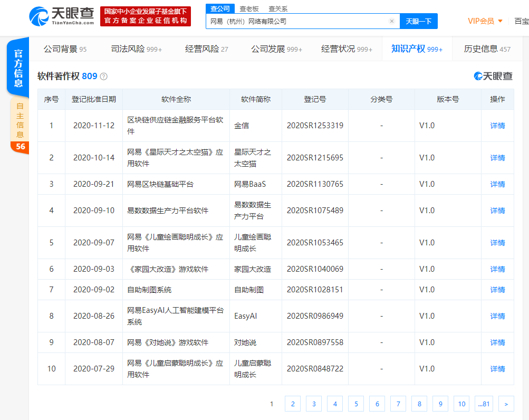Viewport: 529px width, 420px height.
Task: Go to page 3 of results
Action: click(x=314, y=404)
